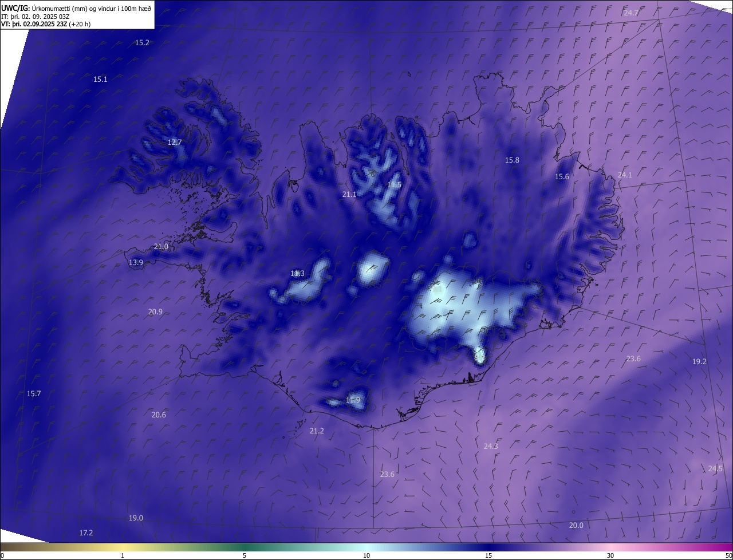733x560 pixels.
Task: Click the 21.1 value label
Action: pos(349,195)
